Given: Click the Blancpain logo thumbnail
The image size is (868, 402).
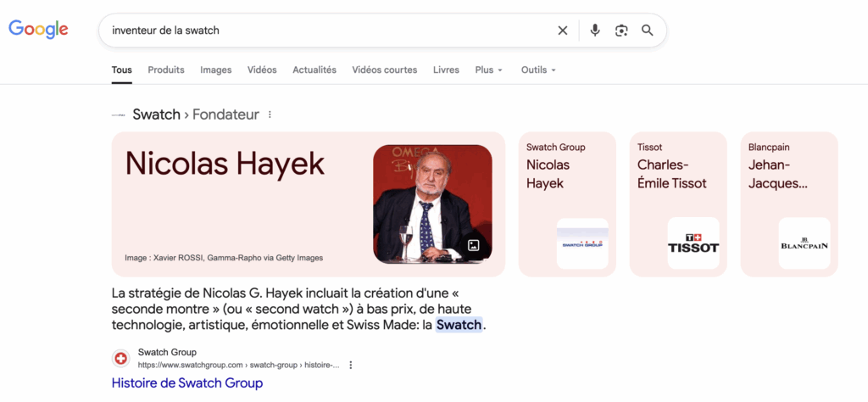Looking at the screenshot, I should point(804,243).
